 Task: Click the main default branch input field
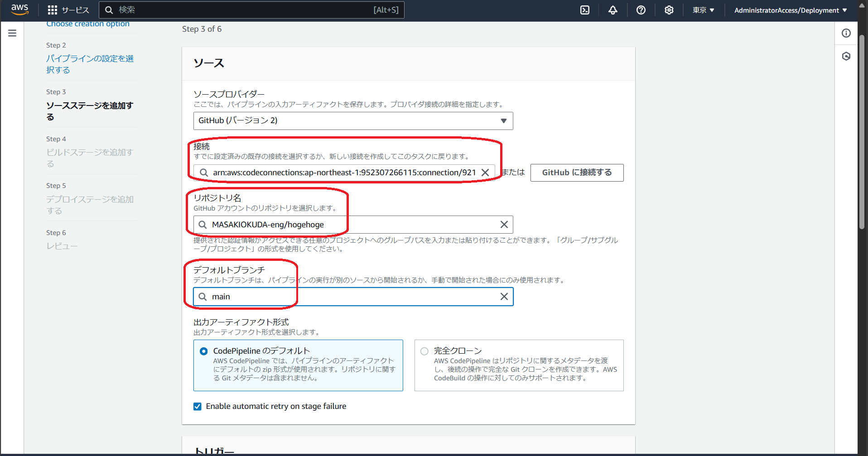point(317,297)
